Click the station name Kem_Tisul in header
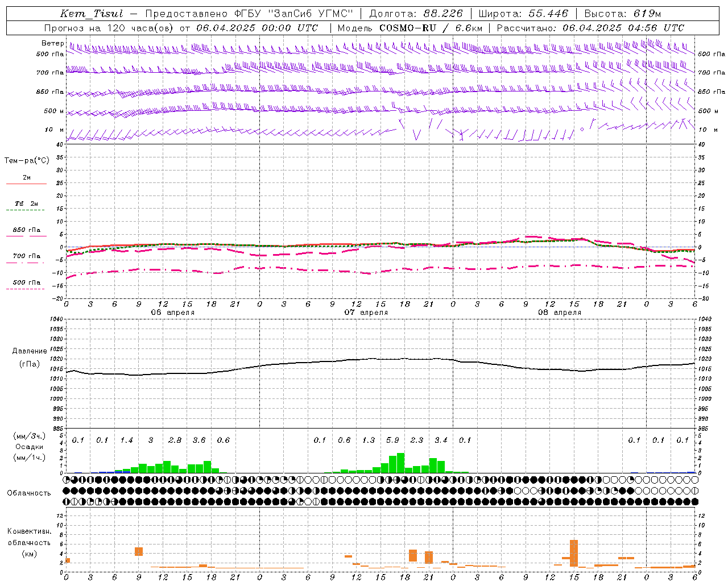The height and width of the screenshot is (582, 728). pyautogui.click(x=92, y=14)
